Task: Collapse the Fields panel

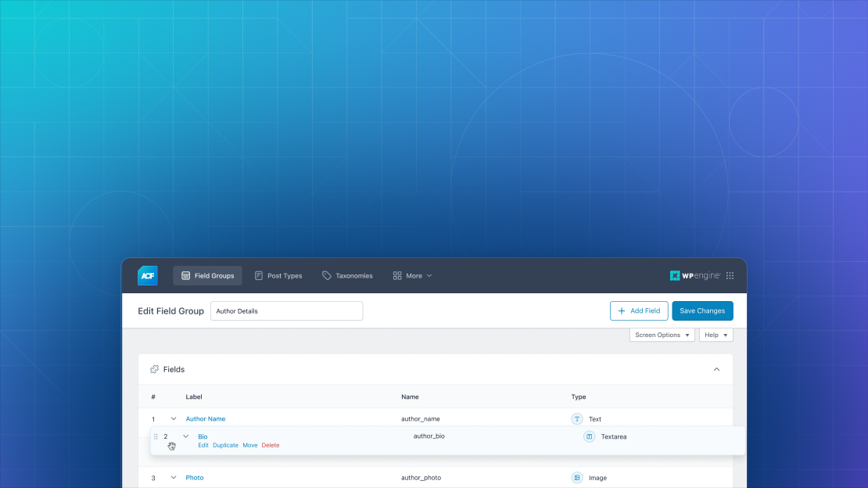Action: click(x=716, y=369)
